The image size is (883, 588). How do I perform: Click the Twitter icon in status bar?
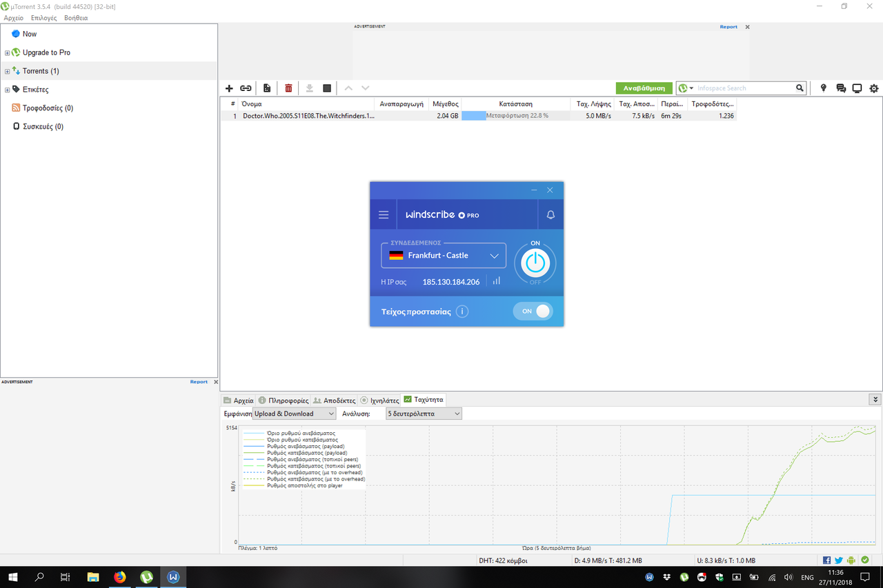[x=839, y=560]
